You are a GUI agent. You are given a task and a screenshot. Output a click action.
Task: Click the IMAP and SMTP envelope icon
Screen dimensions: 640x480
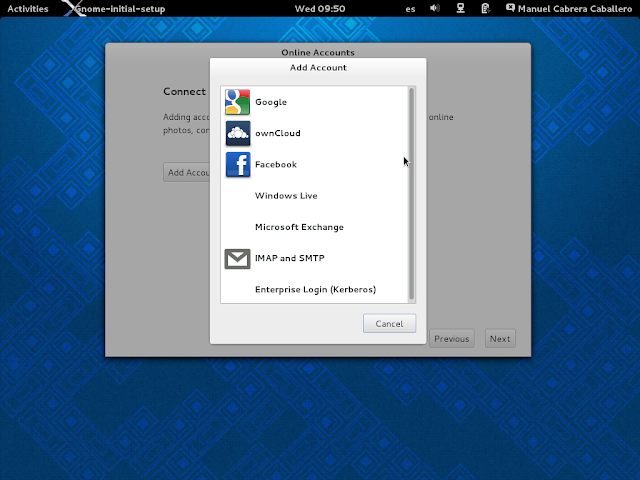pos(238,258)
